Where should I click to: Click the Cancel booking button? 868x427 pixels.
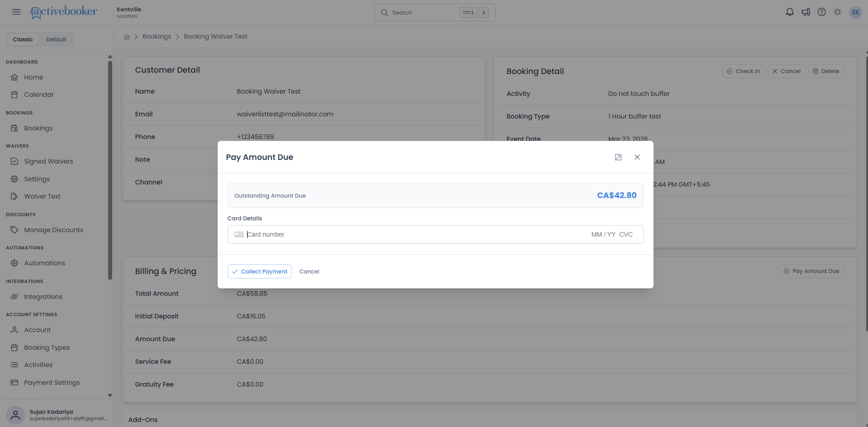tap(786, 71)
